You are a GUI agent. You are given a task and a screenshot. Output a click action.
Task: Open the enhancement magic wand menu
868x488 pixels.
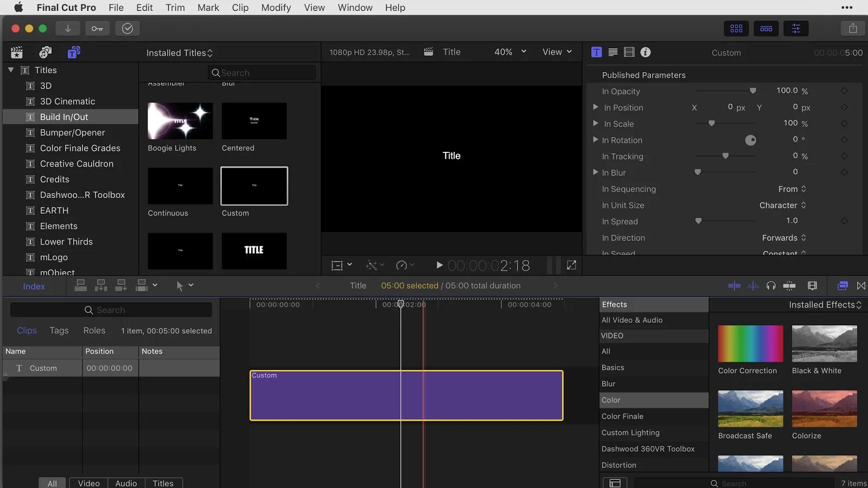click(x=375, y=265)
